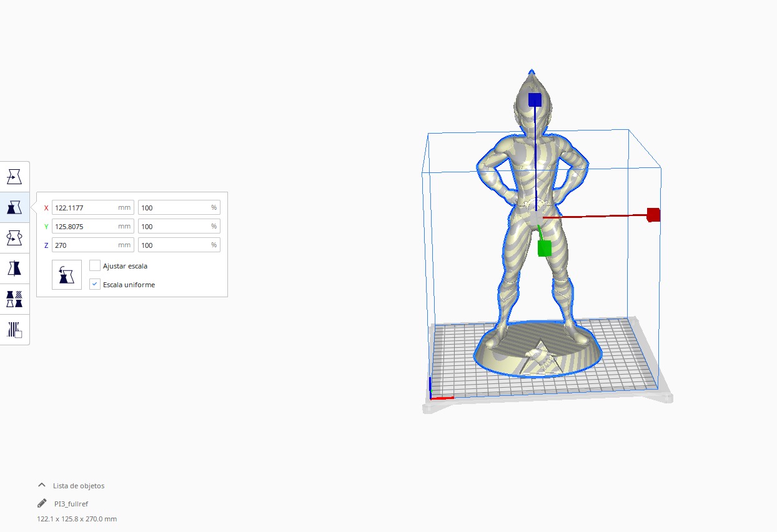Click the Y size field in mm

click(93, 226)
